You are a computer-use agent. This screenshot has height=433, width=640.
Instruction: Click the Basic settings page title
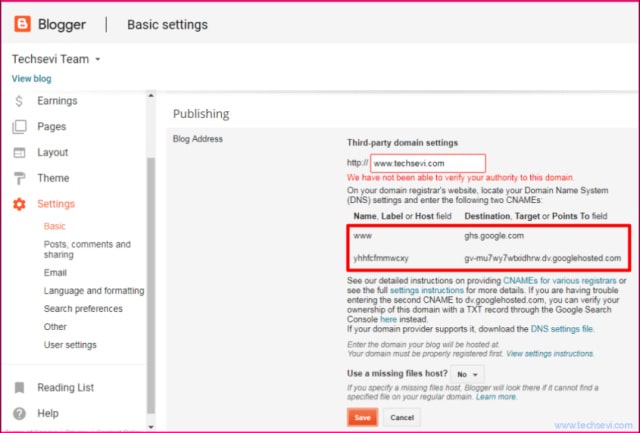(x=167, y=24)
